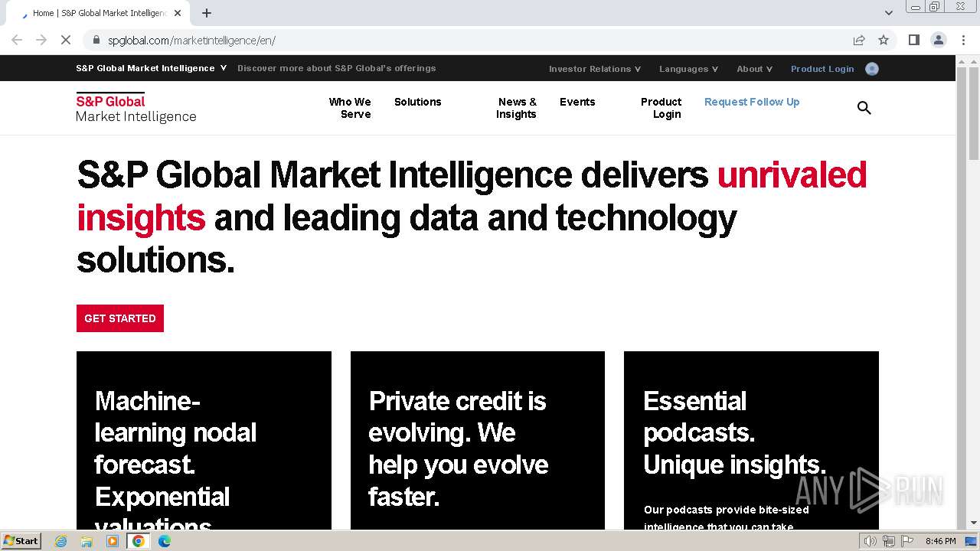Screen dimensions: 980x551
Task: Go forward to the next page
Action: (41, 40)
